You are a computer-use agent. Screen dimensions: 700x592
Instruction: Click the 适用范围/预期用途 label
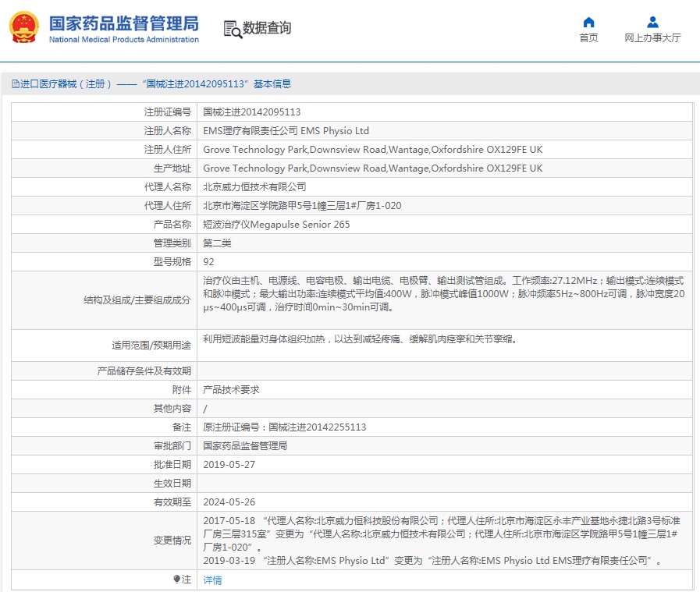coord(151,346)
